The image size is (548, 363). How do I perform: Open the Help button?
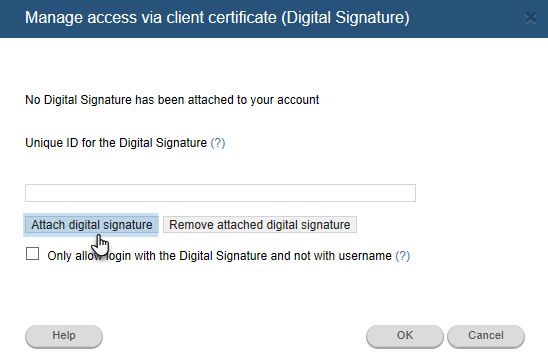(64, 336)
